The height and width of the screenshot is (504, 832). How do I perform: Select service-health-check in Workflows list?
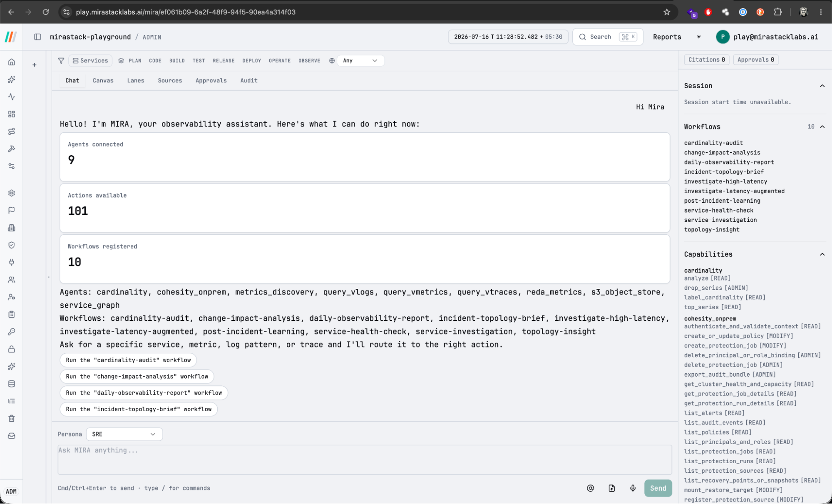pyautogui.click(x=719, y=211)
